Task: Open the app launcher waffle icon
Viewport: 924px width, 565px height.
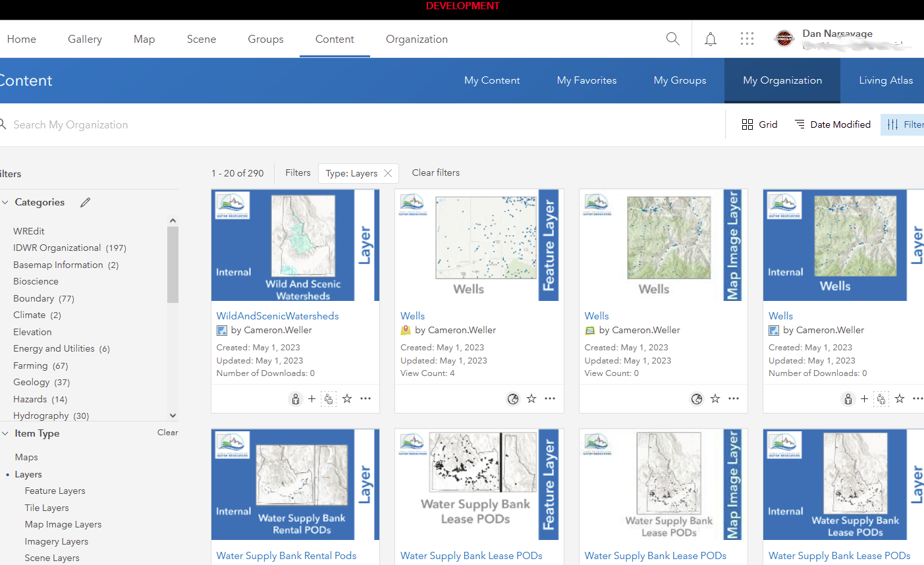Action: pos(747,39)
